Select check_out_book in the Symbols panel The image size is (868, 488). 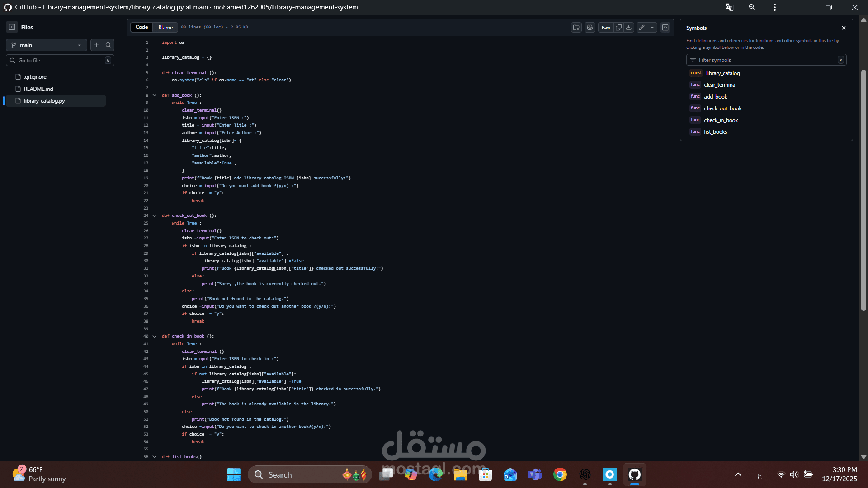point(722,108)
